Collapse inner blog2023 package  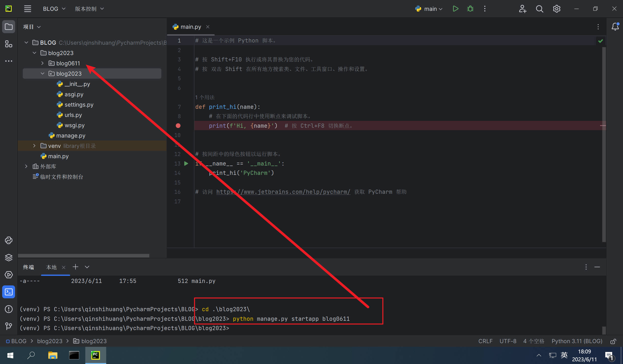tap(42, 74)
